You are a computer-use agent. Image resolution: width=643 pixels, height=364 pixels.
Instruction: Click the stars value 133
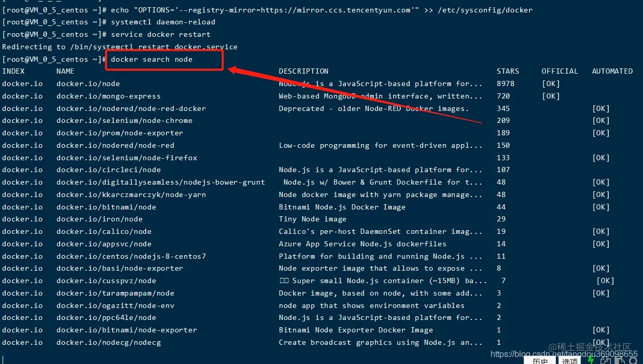coord(503,158)
